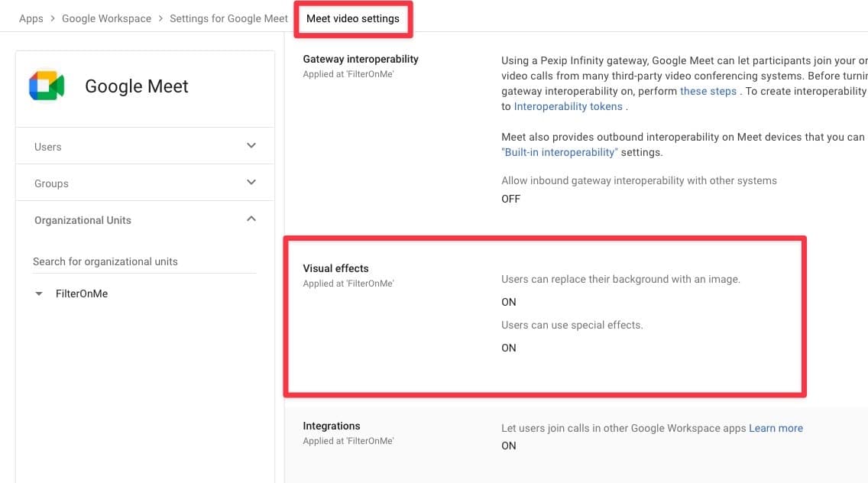Viewport: 868px width, 483px height.
Task: Open the 'these steps' link
Action: coord(708,92)
